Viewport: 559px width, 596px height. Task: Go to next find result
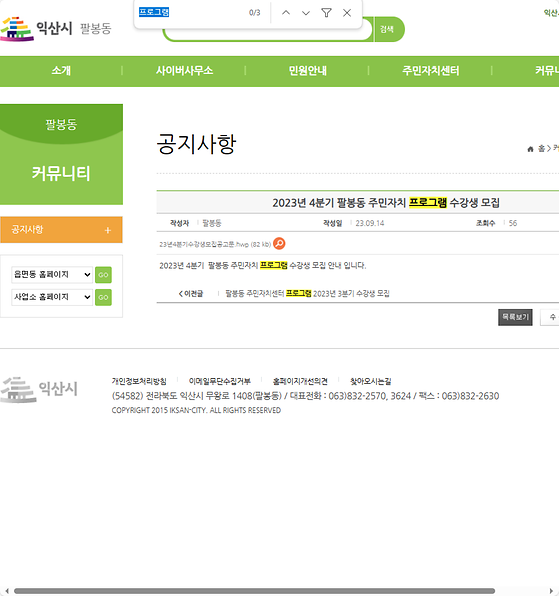(x=306, y=13)
